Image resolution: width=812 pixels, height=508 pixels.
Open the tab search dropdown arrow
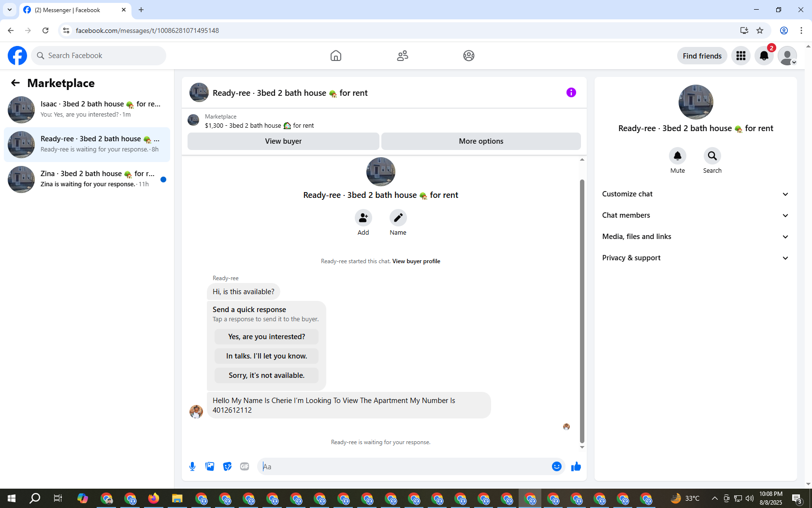(x=10, y=10)
